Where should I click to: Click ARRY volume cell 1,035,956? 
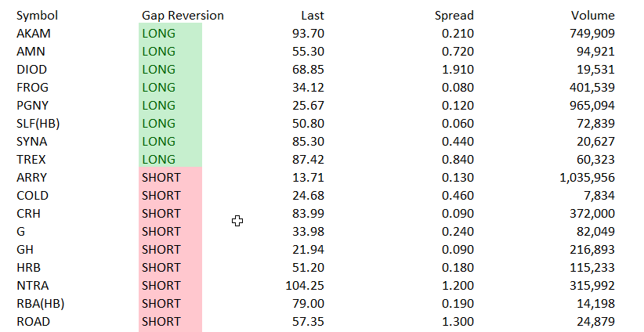point(581,178)
